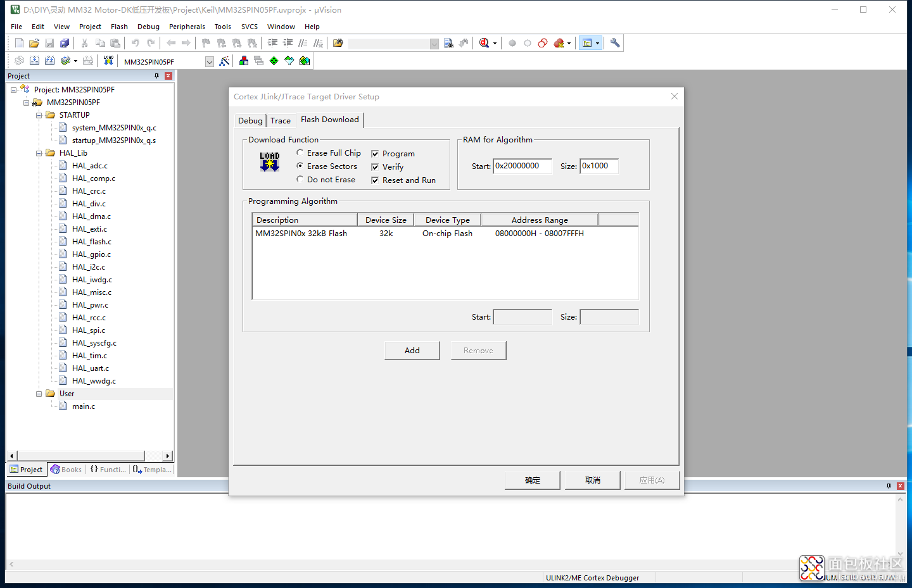Open the Pack Installer icon
Screen dimensions: 912x588
tap(305, 61)
